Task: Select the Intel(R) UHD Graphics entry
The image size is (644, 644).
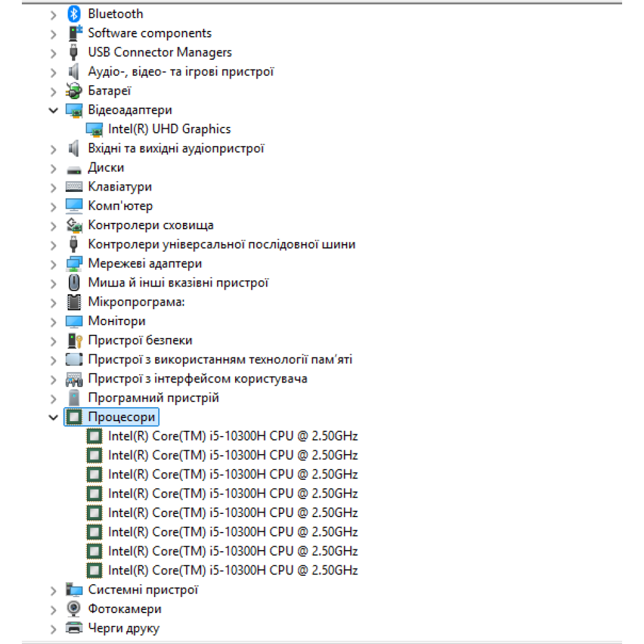Action: pos(169,129)
